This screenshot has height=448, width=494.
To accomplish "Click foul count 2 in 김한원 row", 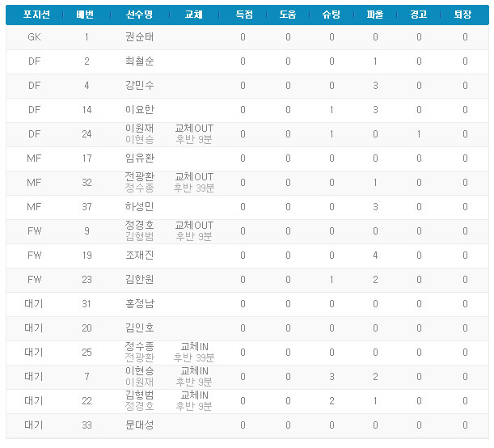I will [375, 280].
